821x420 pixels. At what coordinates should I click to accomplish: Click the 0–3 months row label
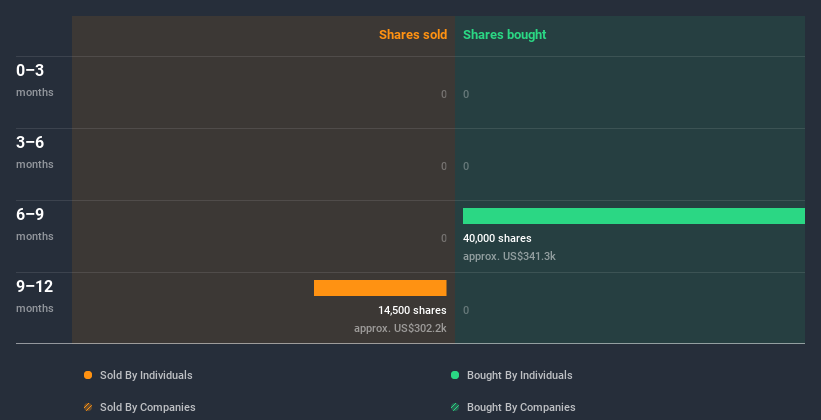tap(35, 80)
